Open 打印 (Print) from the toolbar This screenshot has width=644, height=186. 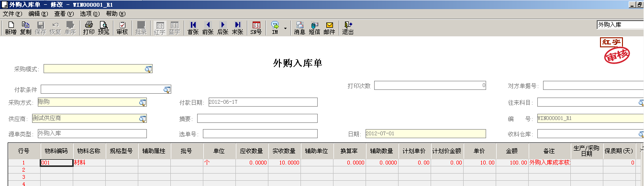click(x=89, y=28)
